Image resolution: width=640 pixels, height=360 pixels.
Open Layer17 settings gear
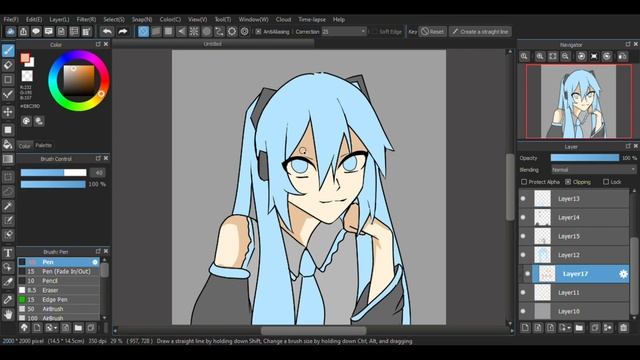623,274
